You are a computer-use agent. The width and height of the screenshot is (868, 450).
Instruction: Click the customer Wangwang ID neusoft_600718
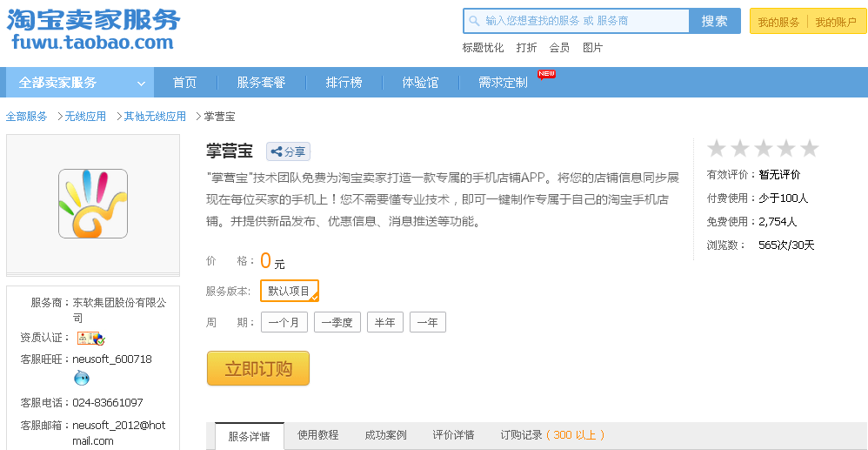coord(112,359)
